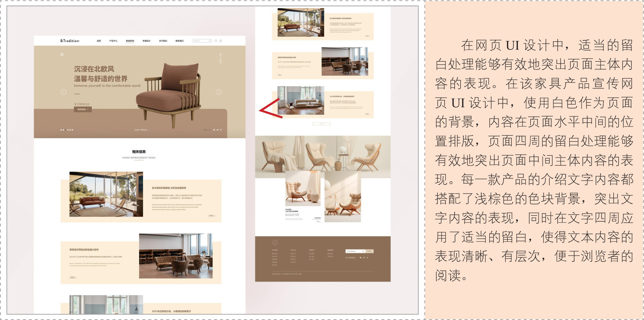Go to 关于我们 in the top navigation
This screenshot has height=320, width=644.
163,41
